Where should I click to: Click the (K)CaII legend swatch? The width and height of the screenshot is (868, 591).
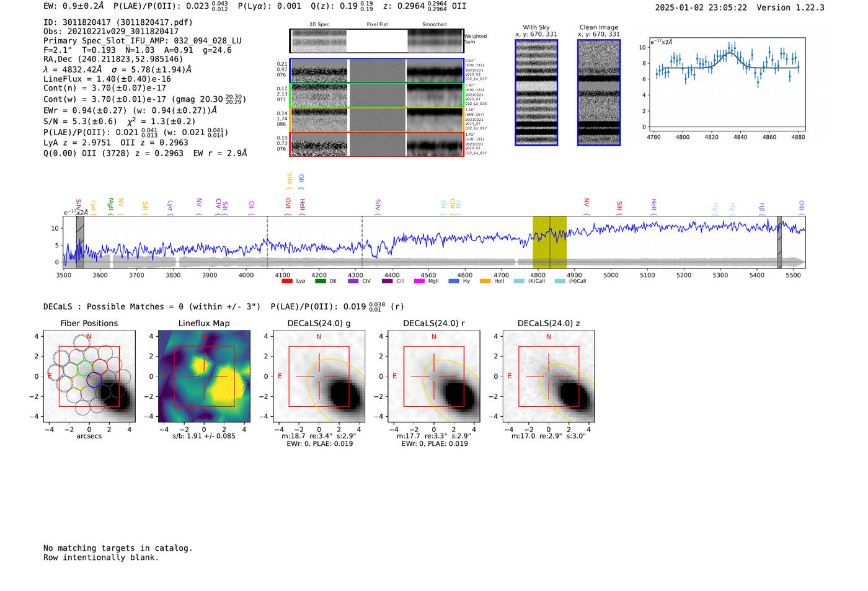(x=519, y=281)
